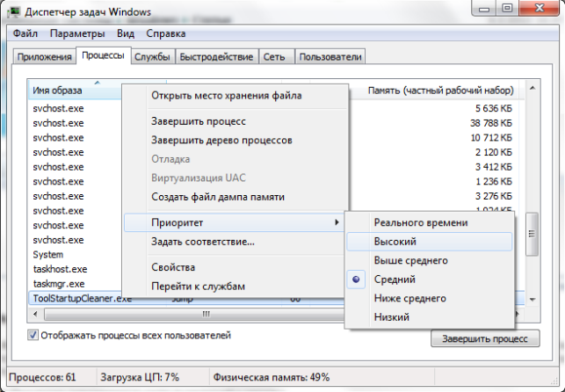Minimize the Task Manager window
Image resolution: width=565 pixels, height=392 pixels.
pos(484,8)
